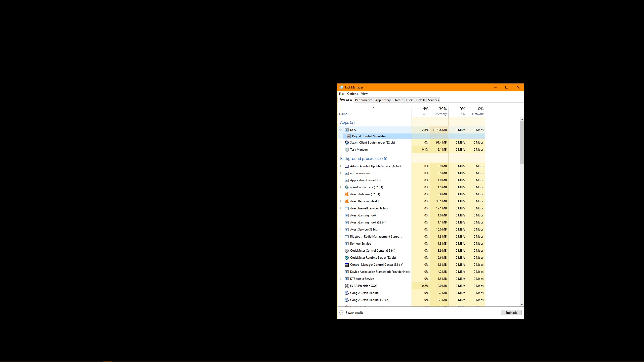Click the Apps (3) heading
Image resolution: width=644 pixels, height=362 pixels.
point(347,122)
